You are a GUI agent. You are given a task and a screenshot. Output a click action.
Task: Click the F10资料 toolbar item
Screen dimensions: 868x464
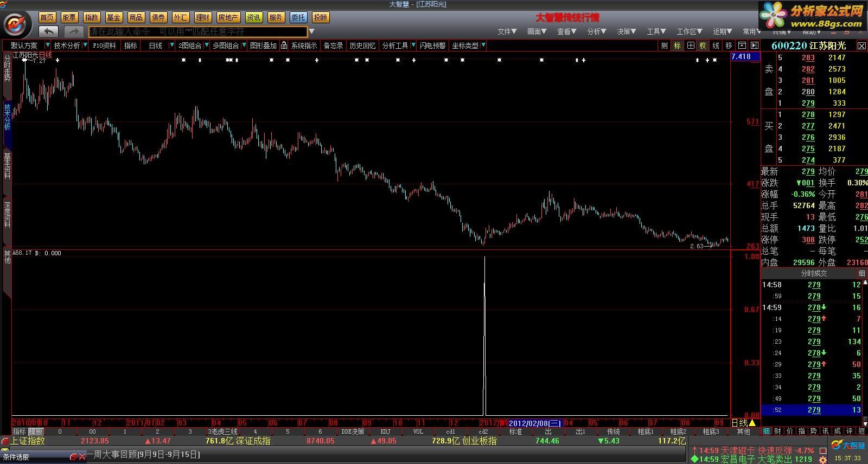click(104, 46)
